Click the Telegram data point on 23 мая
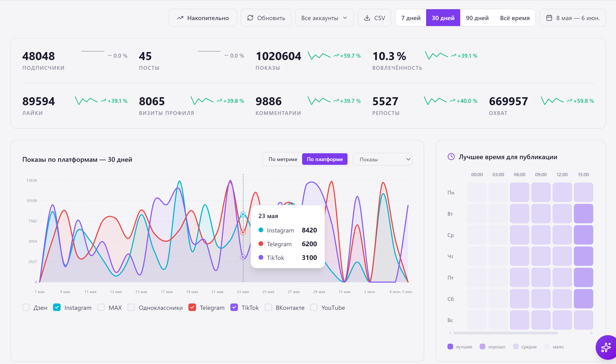The image size is (616, 364). [243, 232]
